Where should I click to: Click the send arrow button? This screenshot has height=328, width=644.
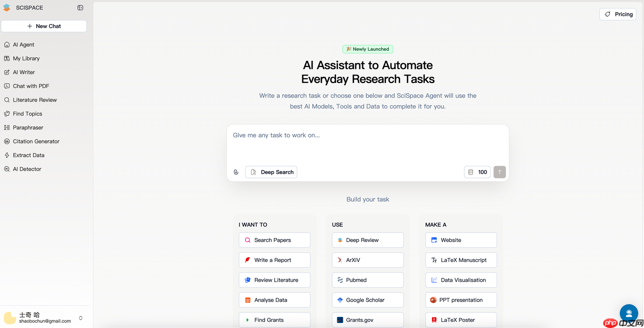[x=500, y=172]
